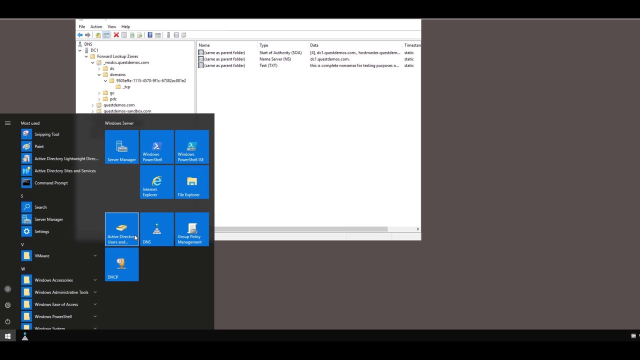Screen dimensions: 640x360
Task: Click Show/Hide console tree toolbar icon
Action: click(107, 35)
